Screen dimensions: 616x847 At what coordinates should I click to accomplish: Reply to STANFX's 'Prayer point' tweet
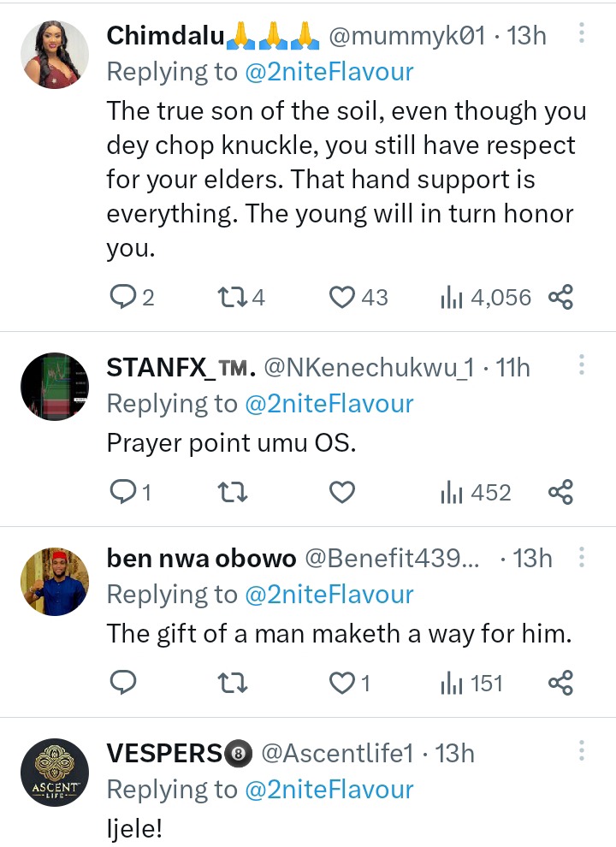124,492
